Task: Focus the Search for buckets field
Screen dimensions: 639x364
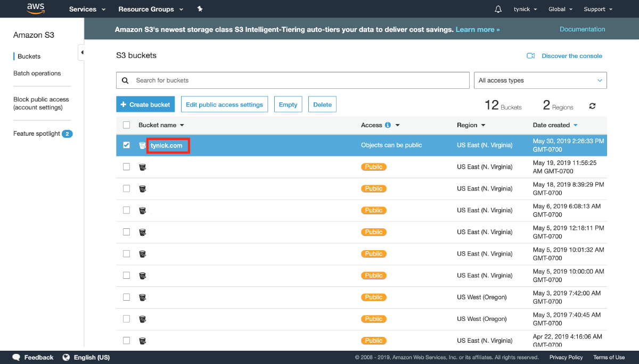Action: (293, 80)
